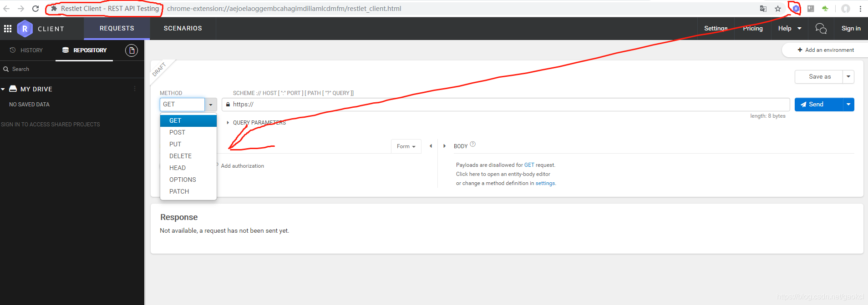The image size is (868, 305).
Task: Click the Search field in the sidebar
Action: pos(72,69)
